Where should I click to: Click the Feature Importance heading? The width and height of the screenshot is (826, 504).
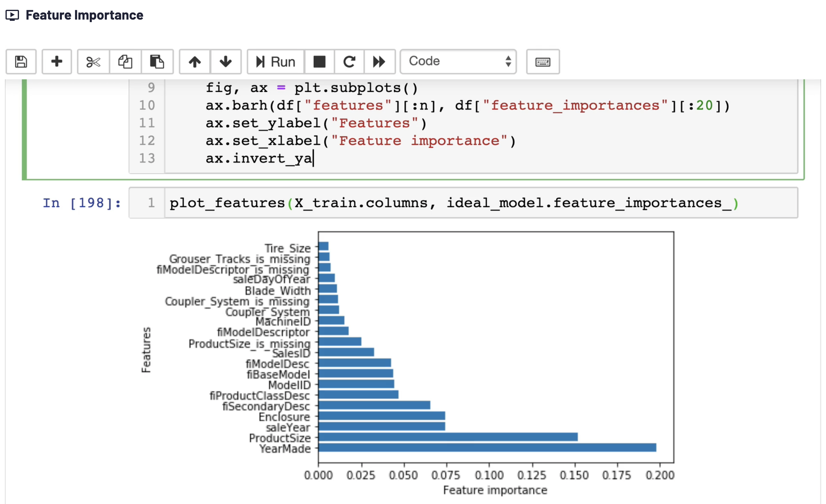tap(84, 15)
